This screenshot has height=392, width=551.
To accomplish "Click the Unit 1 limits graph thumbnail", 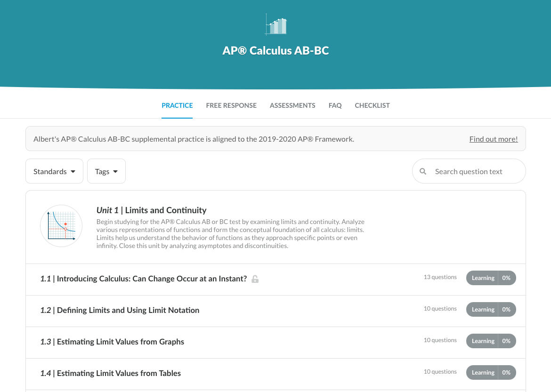I will (x=61, y=226).
